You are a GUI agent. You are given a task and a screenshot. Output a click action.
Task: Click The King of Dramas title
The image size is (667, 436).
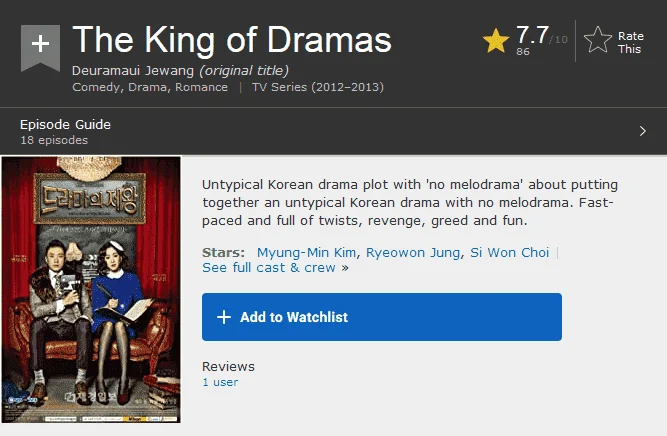(x=232, y=40)
